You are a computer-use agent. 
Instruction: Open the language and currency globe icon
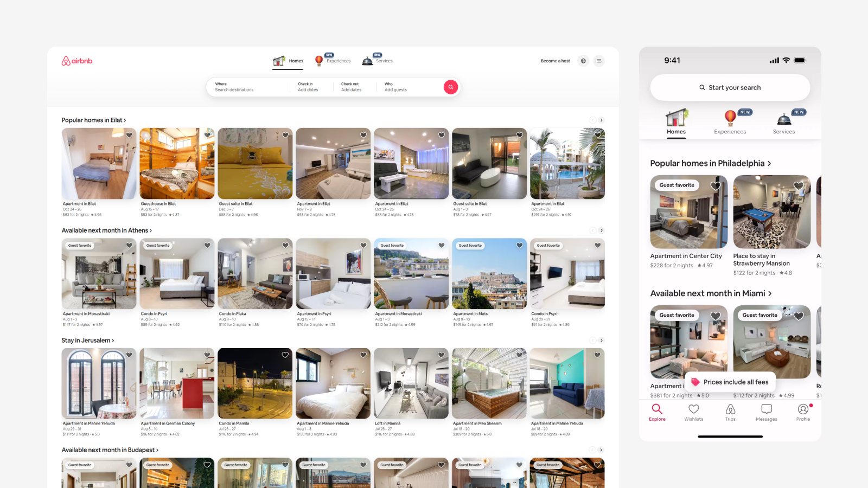coord(583,61)
